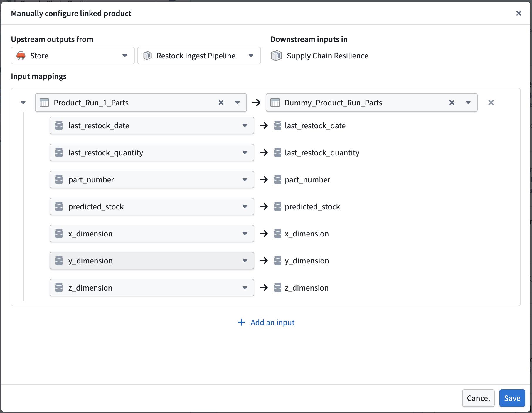Open the y_dimension column dropdown

pos(152,261)
